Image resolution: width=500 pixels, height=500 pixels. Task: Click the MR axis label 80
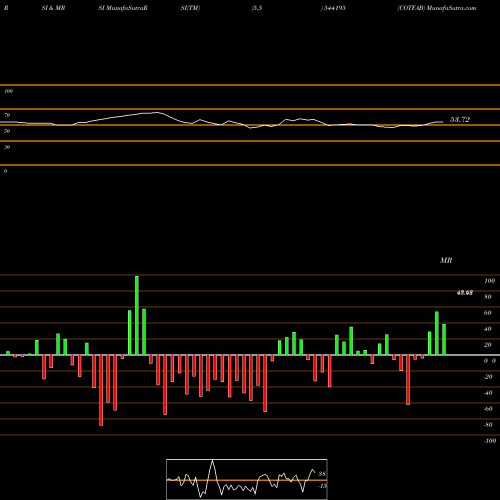click(488, 297)
